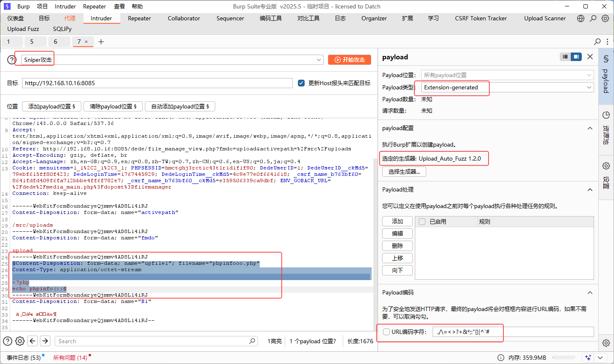Open 所有问题 (14) in status bar

pos(70,358)
